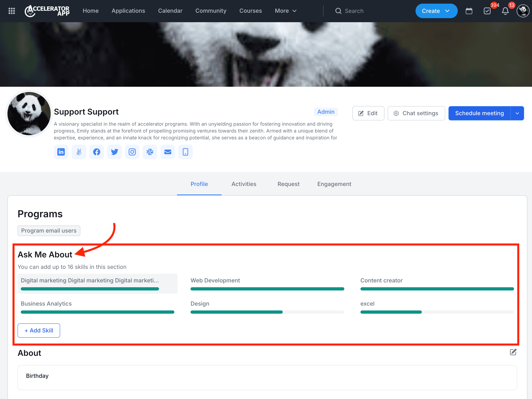Open the navbar calendar icon
Viewport: 532px width, 399px height.
pyautogui.click(x=469, y=11)
